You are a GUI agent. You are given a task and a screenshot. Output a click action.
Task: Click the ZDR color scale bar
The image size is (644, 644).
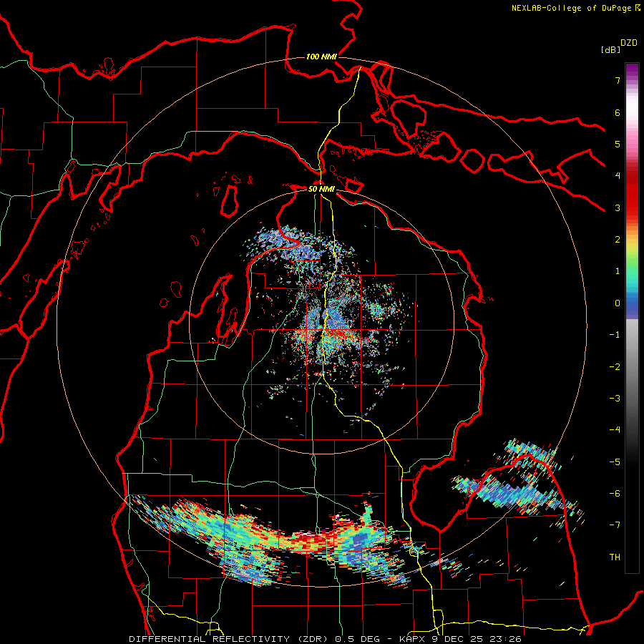pyautogui.click(x=632, y=318)
